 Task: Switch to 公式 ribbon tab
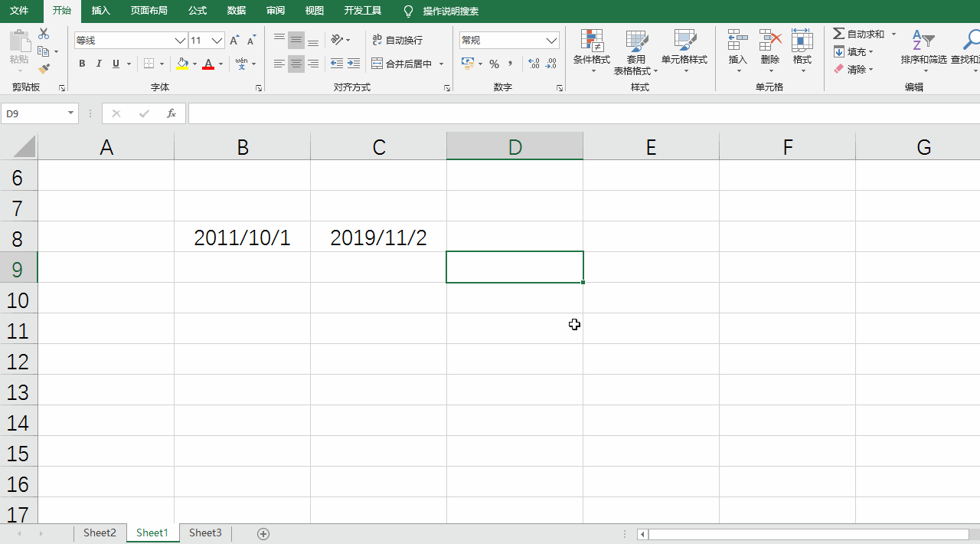pos(197,11)
